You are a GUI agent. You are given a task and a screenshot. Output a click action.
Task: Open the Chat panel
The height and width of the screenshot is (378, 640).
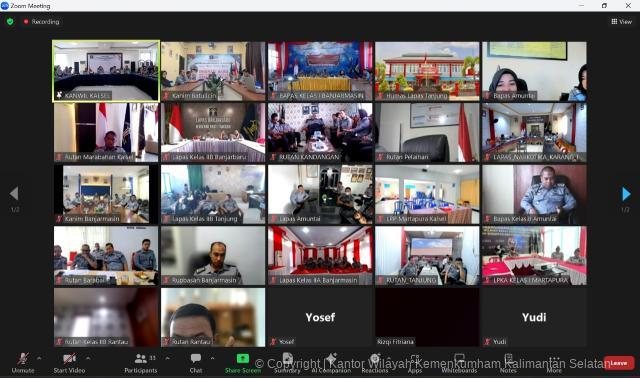pyautogui.click(x=196, y=362)
